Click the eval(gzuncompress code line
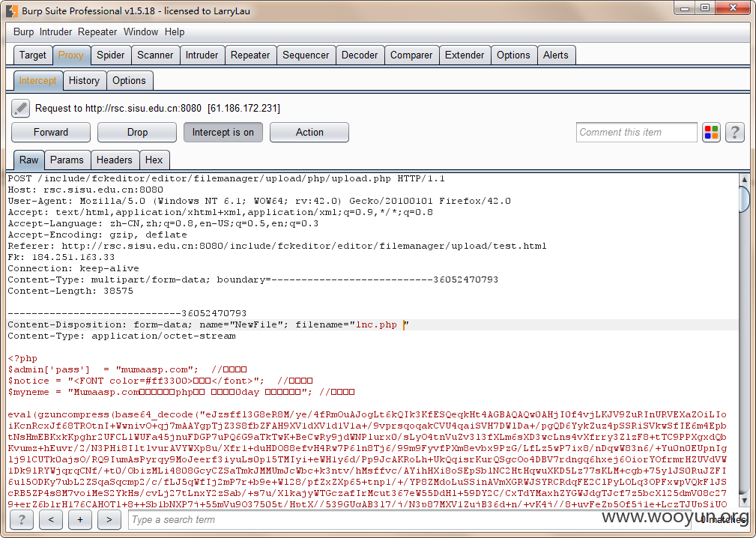756x538 pixels. pyautogui.click(x=367, y=414)
